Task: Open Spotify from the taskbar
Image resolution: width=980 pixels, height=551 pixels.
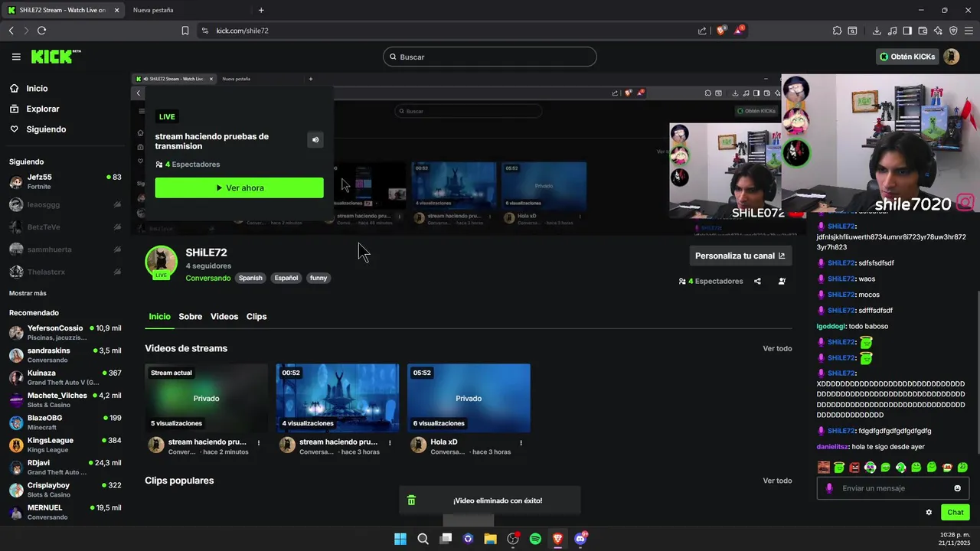Action: pos(535,539)
